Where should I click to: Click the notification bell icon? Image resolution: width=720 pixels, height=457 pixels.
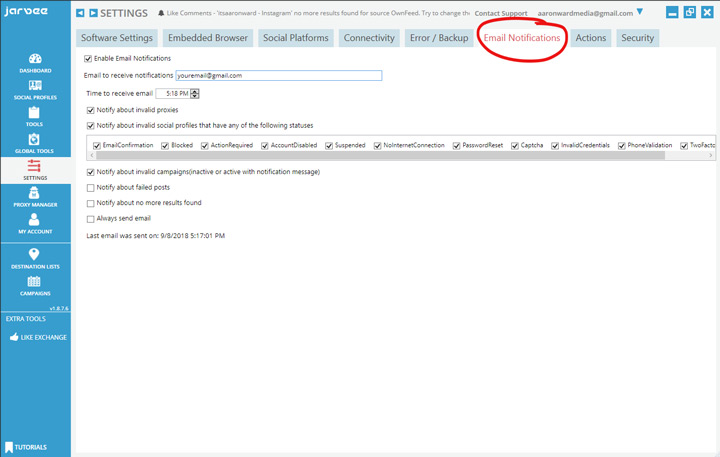[161, 13]
